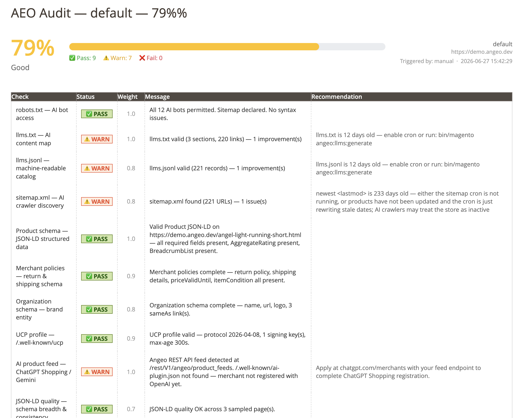The height and width of the screenshot is (418, 532).
Task: Click the PASS badge for Merchant policies row
Action: click(x=97, y=276)
